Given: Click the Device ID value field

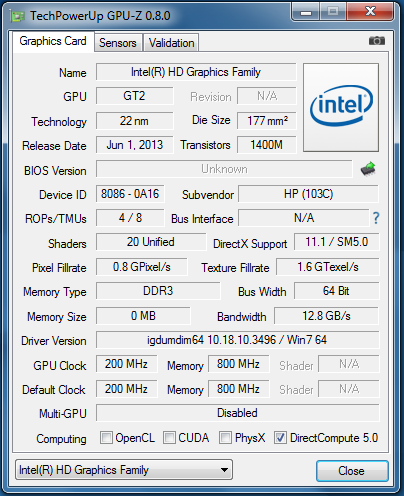Looking at the screenshot, I should click(130, 194).
